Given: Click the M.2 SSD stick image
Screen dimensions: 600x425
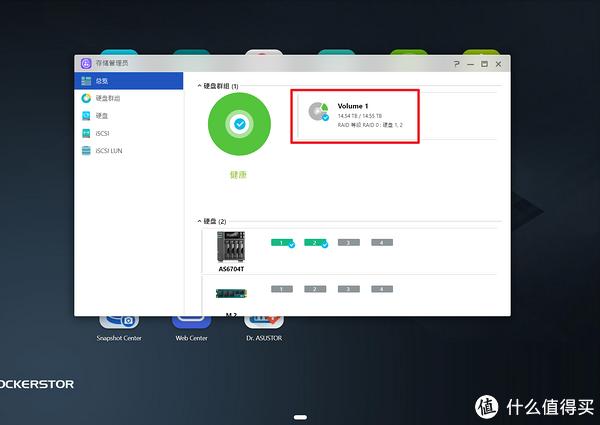Looking at the screenshot, I should [231, 293].
